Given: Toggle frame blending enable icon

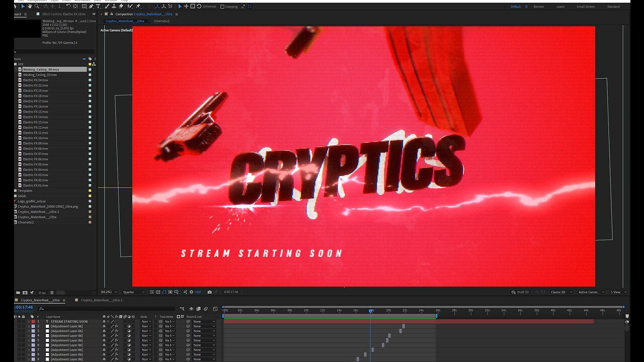Looking at the screenshot, I should [198, 309].
